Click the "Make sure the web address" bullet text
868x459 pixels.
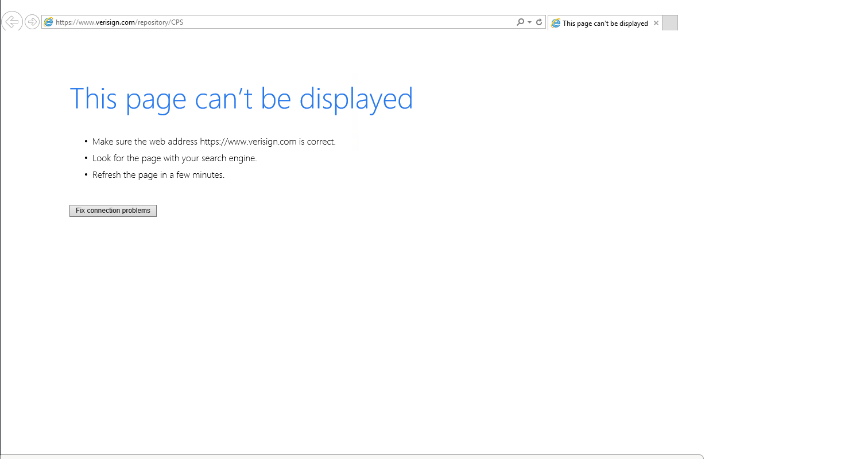pos(145,142)
